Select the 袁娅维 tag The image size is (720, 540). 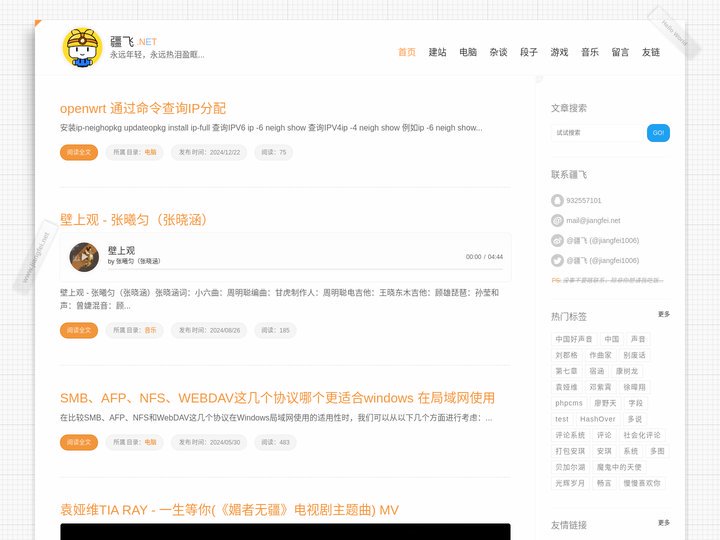566,387
